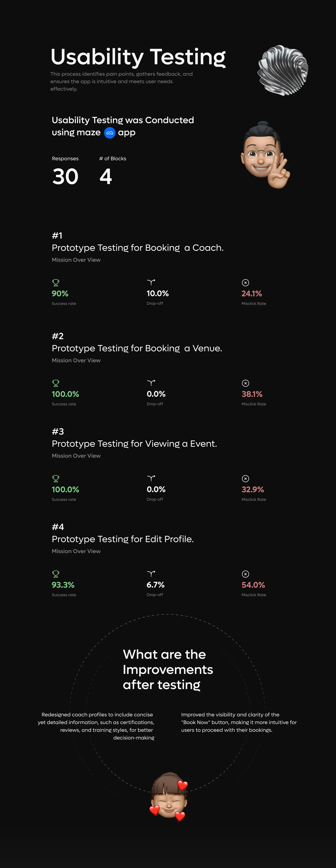This screenshot has height=868, width=336.
Task: Click the trophy icon above 90%
Action: click(56, 282)
